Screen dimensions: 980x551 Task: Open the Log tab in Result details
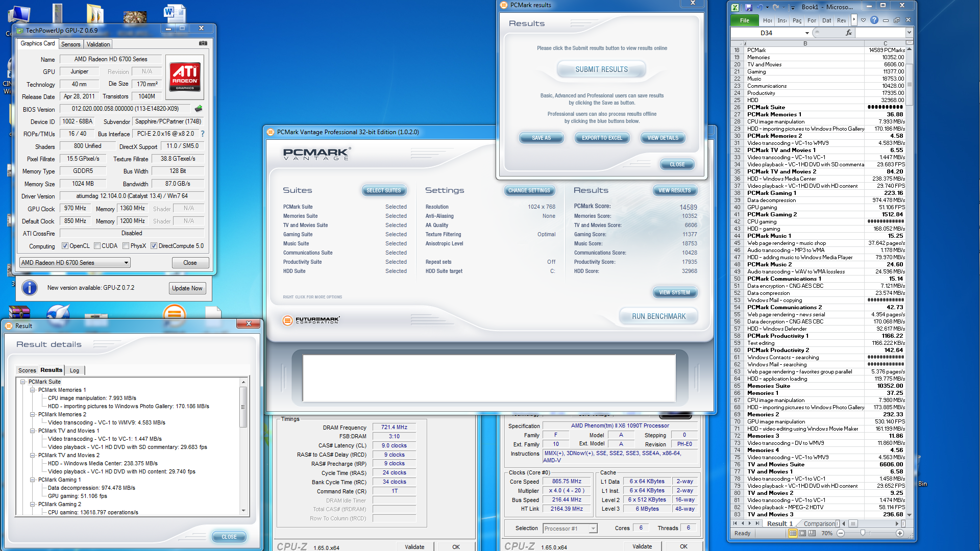point(75,370)
